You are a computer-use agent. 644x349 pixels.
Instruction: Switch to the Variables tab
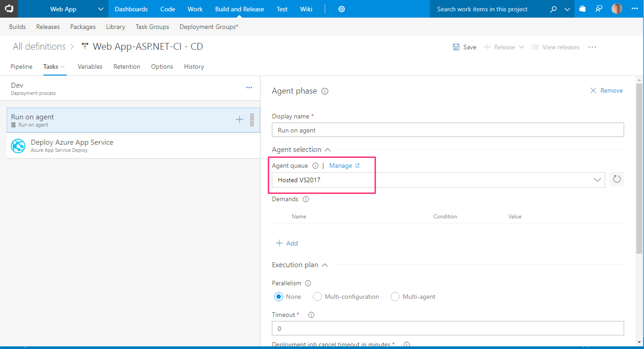[x=90, y=66]
